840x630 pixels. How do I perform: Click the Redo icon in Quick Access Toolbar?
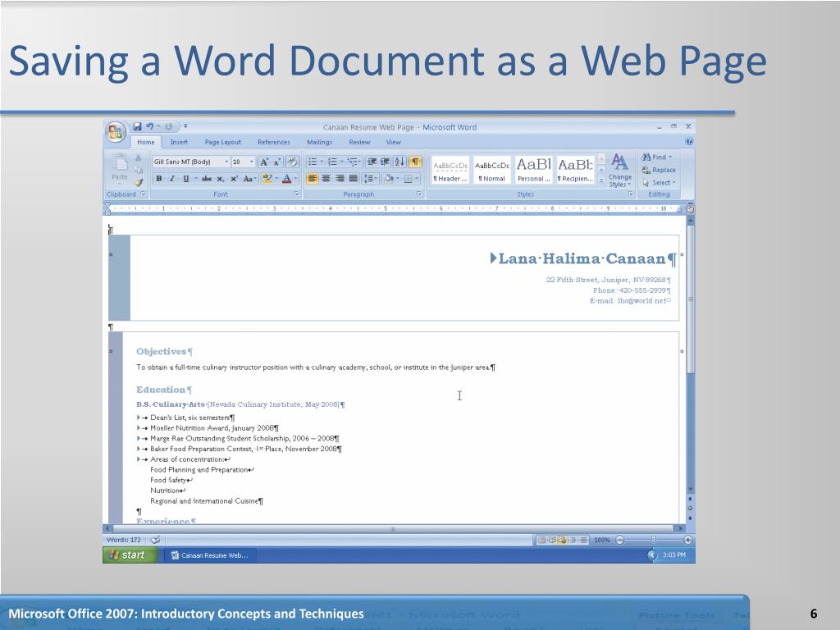tap(169, 126)
